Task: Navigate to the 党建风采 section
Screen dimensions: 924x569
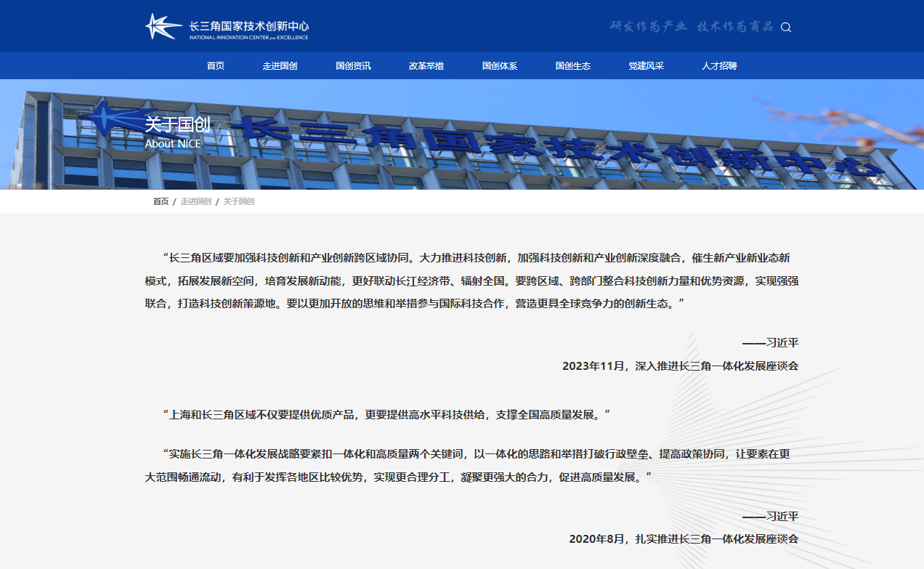Action: click(646, 66)
